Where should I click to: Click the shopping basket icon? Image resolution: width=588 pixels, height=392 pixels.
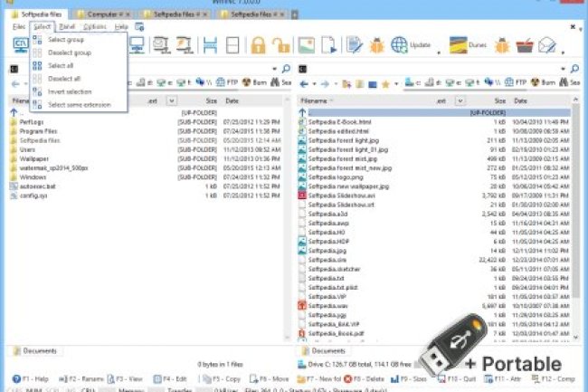point(525,45)
